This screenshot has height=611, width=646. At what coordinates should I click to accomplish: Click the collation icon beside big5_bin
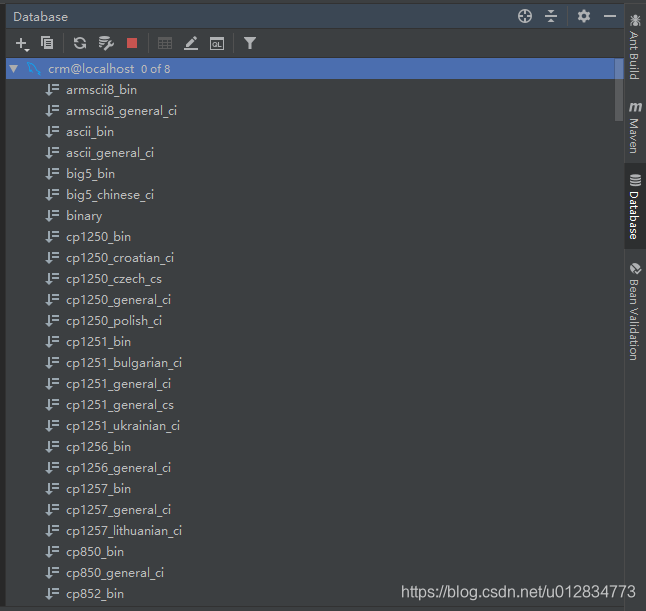[52, 173]
